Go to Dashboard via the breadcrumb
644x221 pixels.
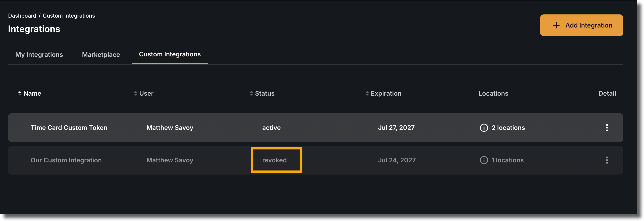pyautogui.click(x=22, y=16)
